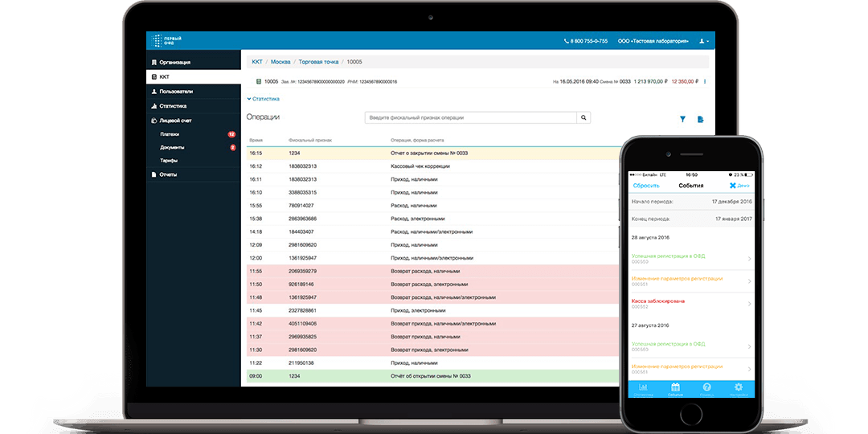868x434 pixels.
Task: Click the green cash register icon near 10005
Action: (x=258, y=81)
